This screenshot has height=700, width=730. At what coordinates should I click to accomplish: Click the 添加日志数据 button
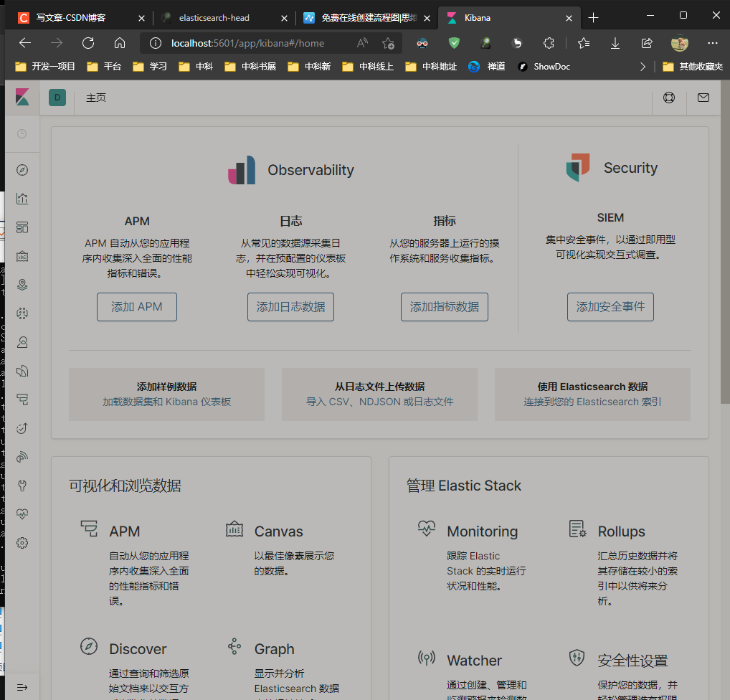[x=290, y=307]
